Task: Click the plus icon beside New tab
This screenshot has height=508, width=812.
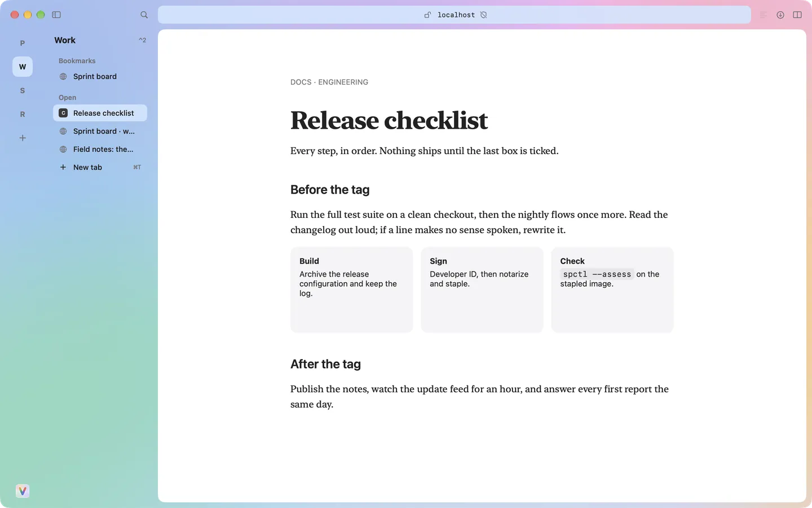Action: 63,167
